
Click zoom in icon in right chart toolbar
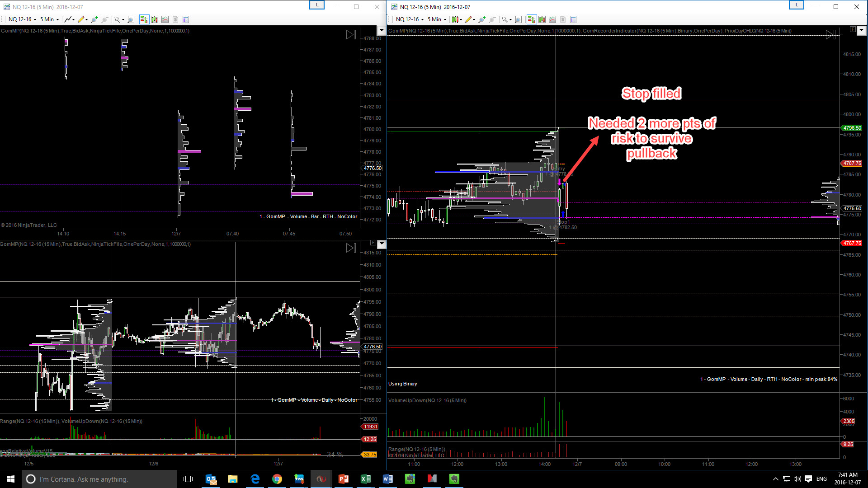[x=481, y=19]
